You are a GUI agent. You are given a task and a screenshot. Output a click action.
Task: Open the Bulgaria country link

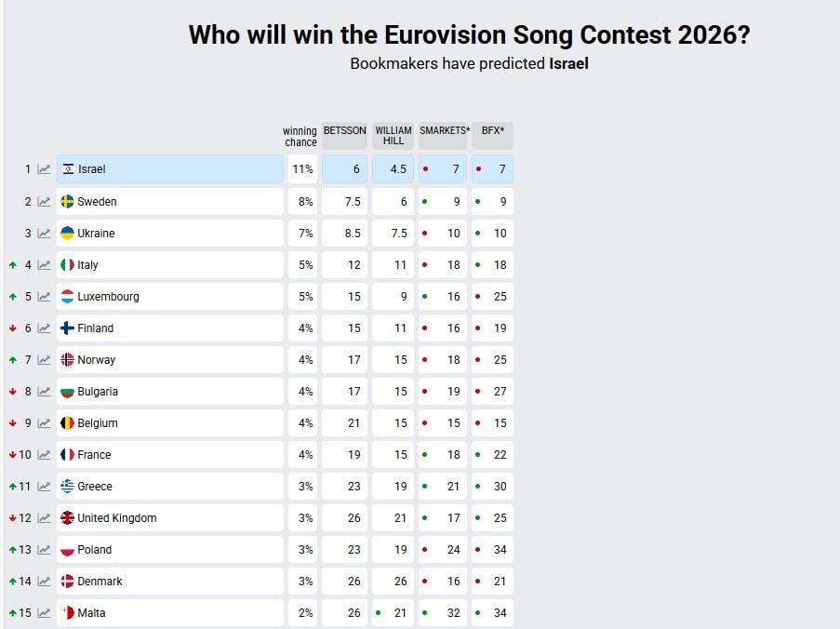[x=98, y=392]
